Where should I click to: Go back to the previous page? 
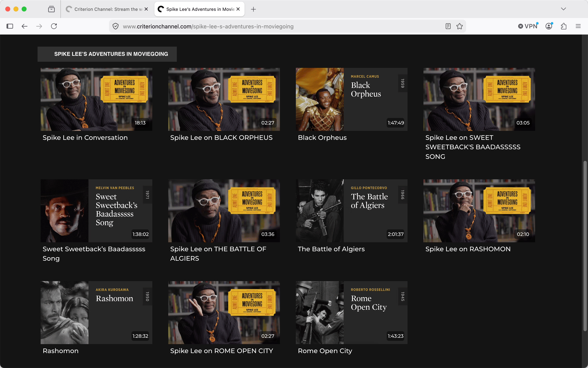pyautogui.click(x=24, y=26)
